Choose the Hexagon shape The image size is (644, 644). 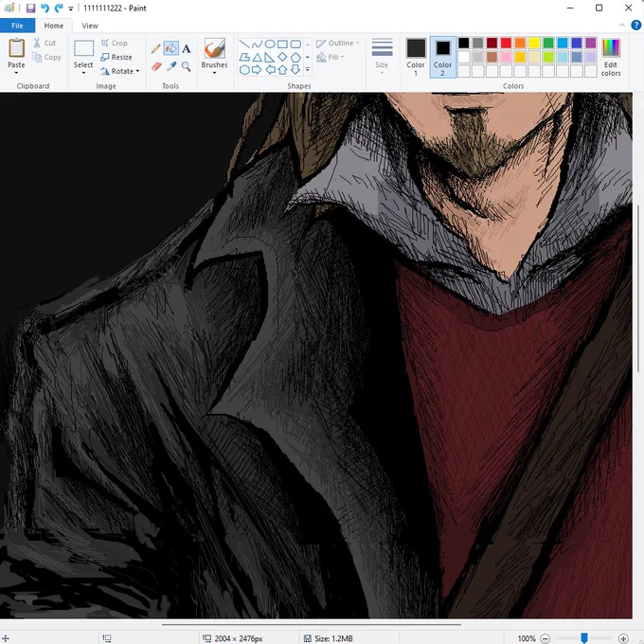click(x=244, y=70)
